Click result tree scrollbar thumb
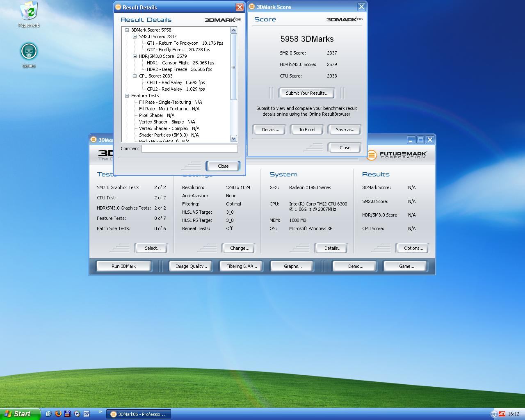 [234, 67]
